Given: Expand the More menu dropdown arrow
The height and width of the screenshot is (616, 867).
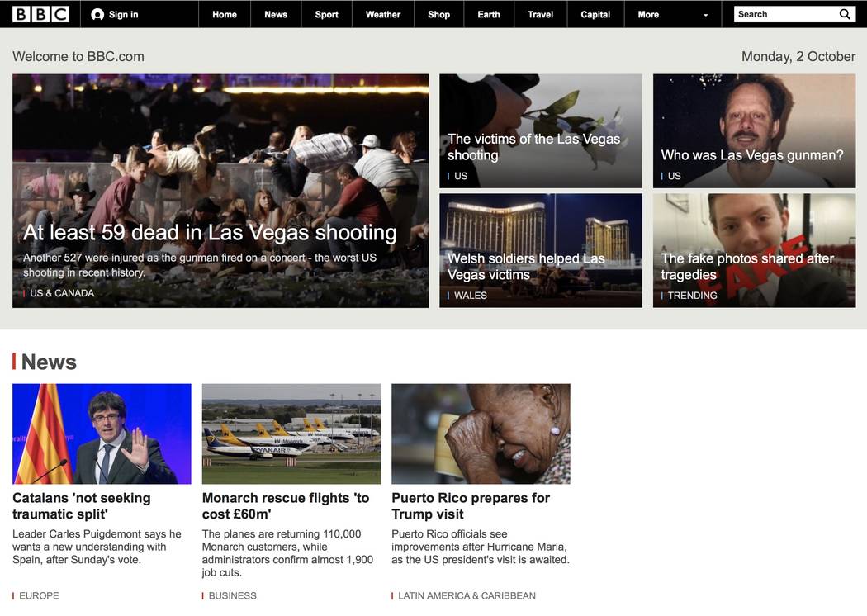Looking at the screenshot, I should click(x=705, y=15).
